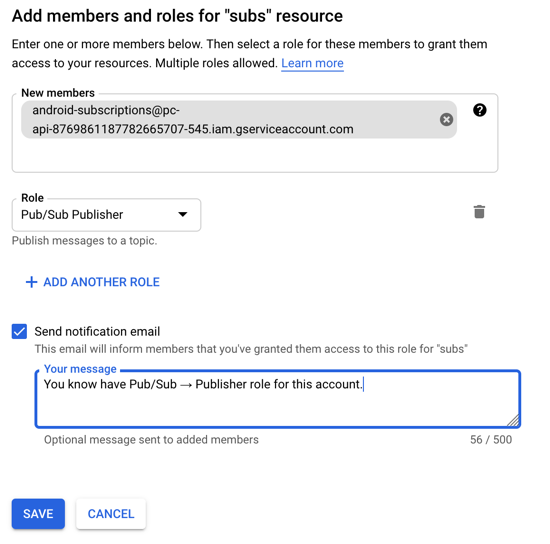Delete the Pub/Sub Publisher role with trash icon
Screen dimensions: 550x544
[479, 212]
